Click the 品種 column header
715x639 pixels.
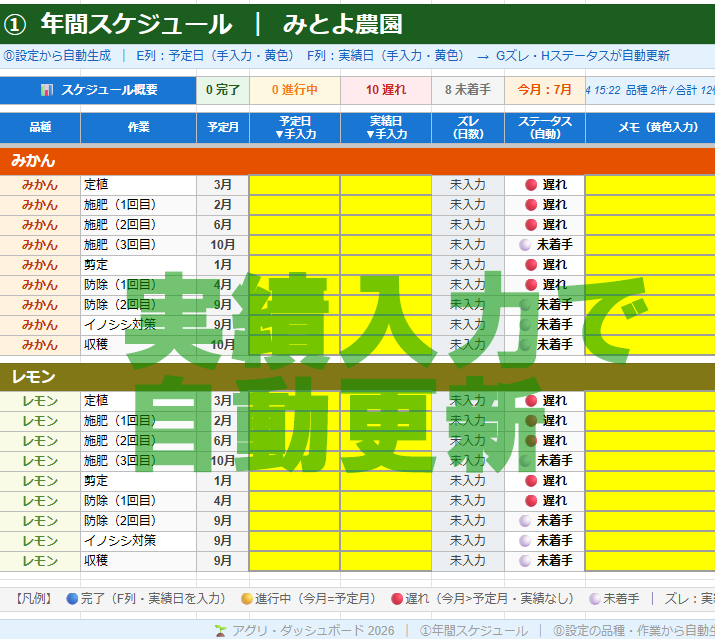click(40, 128)
